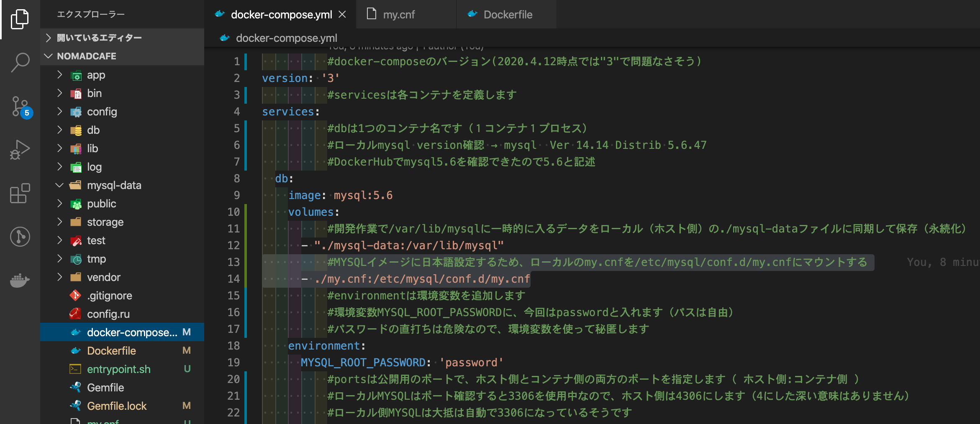
Task: Expand the storage folder chevron
Action: (59, 222)
